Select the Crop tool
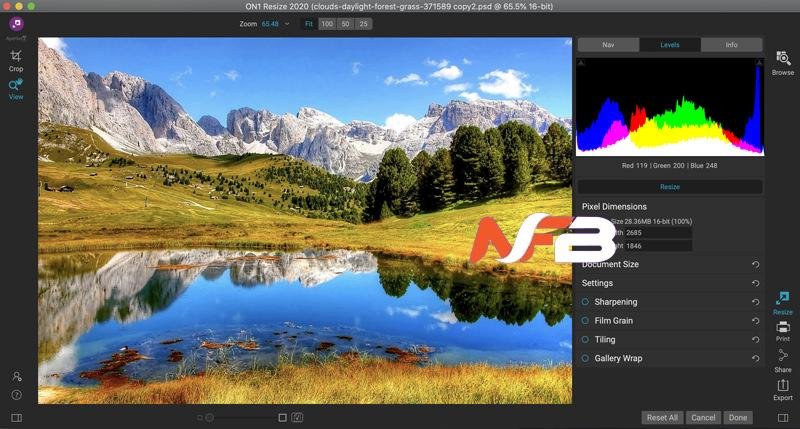 pyautogui.click(x=16, y=60)
